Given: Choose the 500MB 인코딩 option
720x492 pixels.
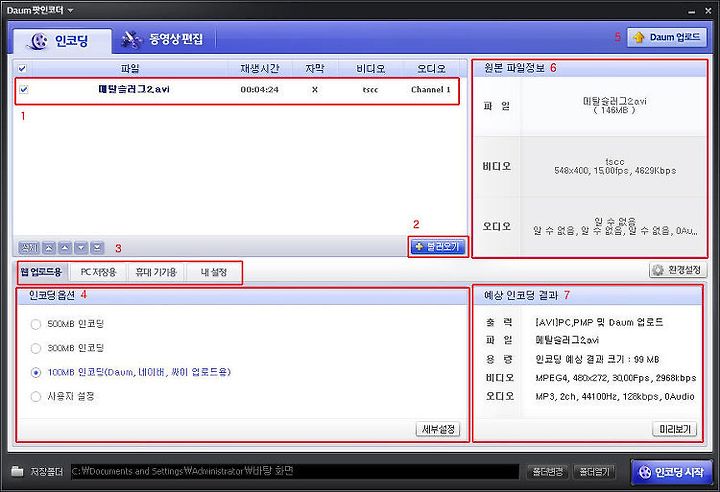Looking at the screenshot, I should tap(36, 324).
